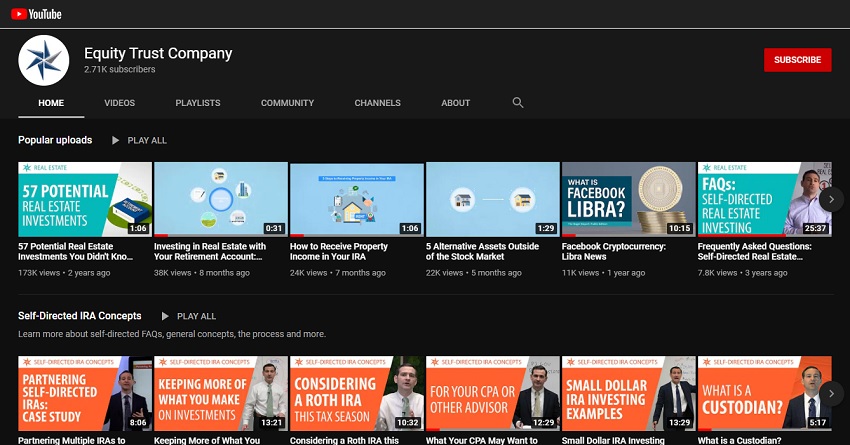Click play icon beside Self-Directed IRA Concepts
The image size is (850, 445).
click(165, 316)
